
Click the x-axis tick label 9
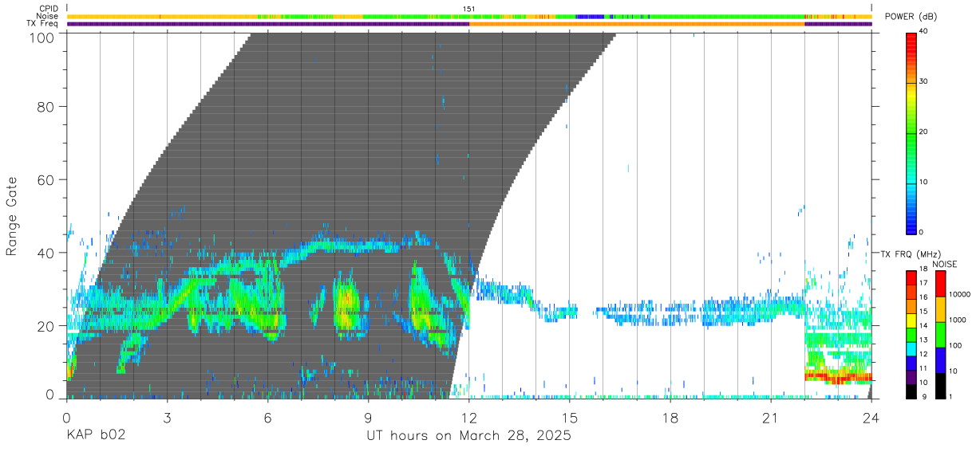pos(368,417)
